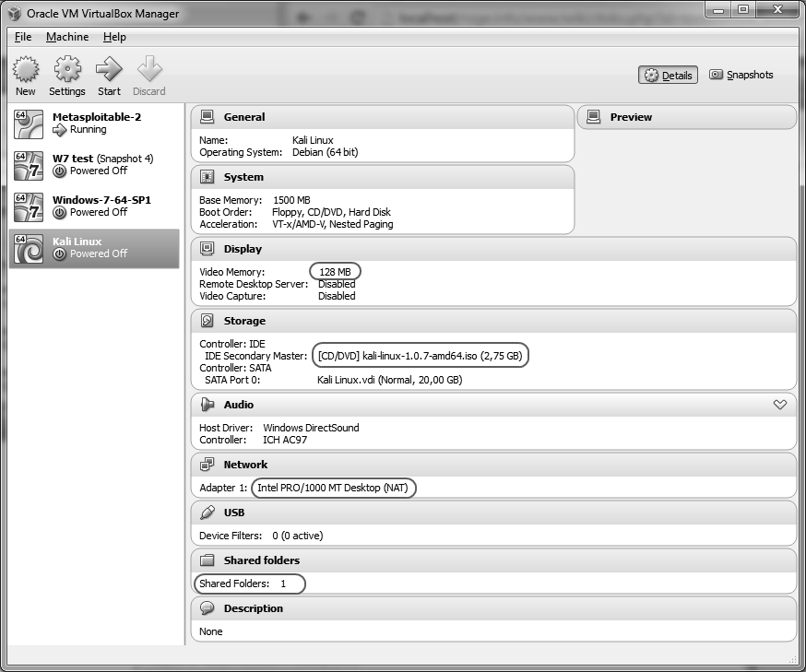Toggle the Details view button
This screenshot has width=806, height=672.
(x=668, y=76)
